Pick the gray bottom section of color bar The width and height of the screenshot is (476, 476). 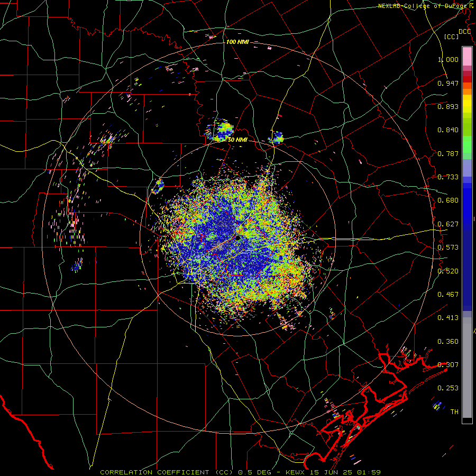[x=467, y=368]
